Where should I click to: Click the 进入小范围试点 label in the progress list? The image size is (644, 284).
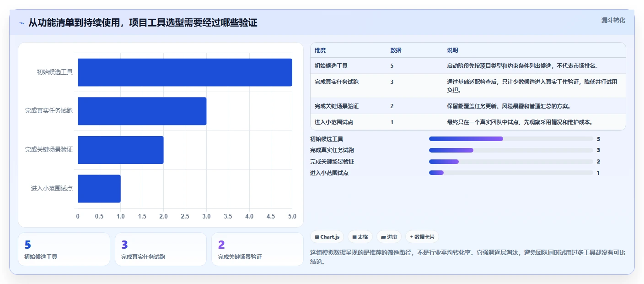point(329,173)
